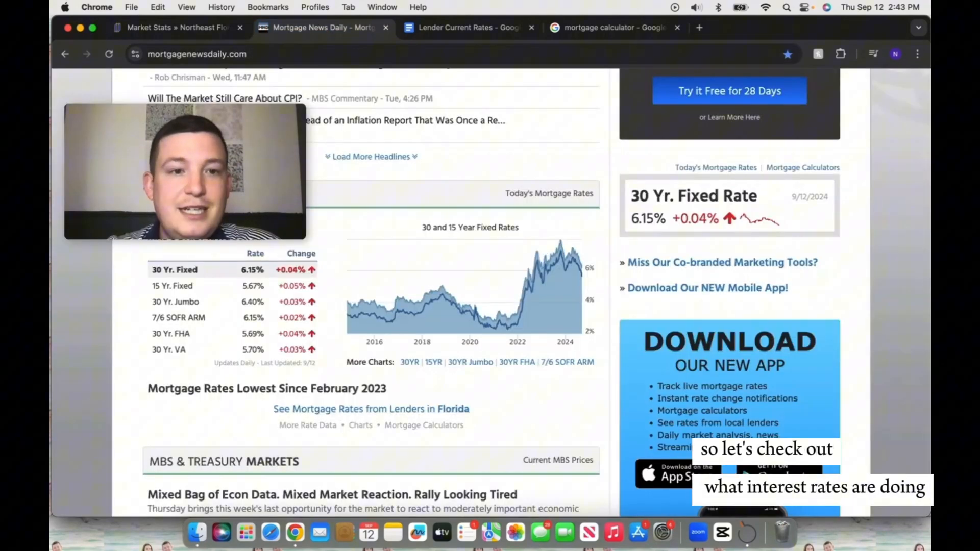Open the History menu
This screenshot has height=551, width=980.
coord(221,7)
